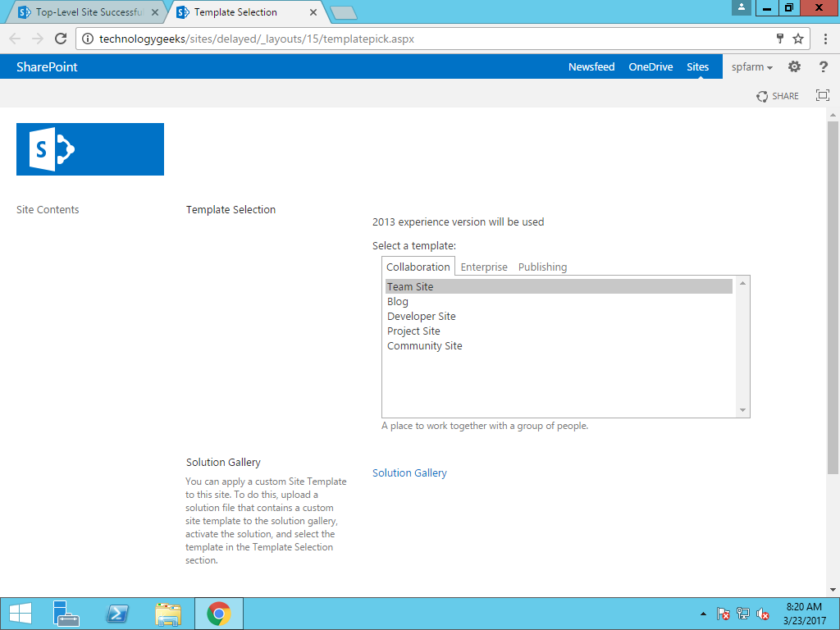840x630 pixels.
Task: Toggle focus on content fullscreen icon
Action: coord(822,95)
